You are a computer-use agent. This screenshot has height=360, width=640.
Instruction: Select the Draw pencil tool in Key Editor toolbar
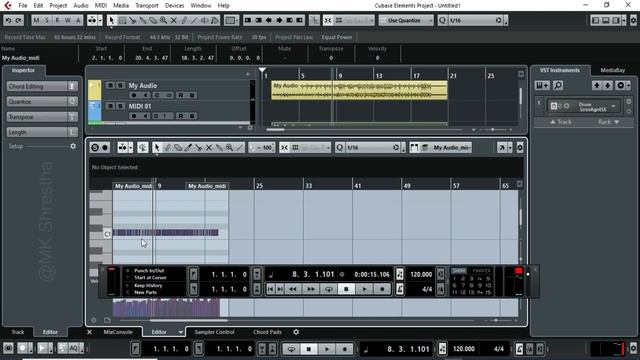(x=167, y=147)
